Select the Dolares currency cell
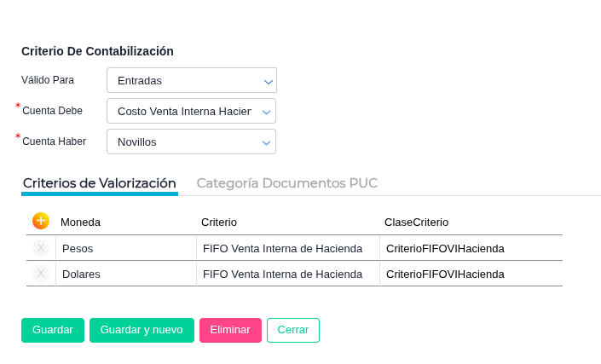This screenshot has height=364, width=601. tap(125, 274)
